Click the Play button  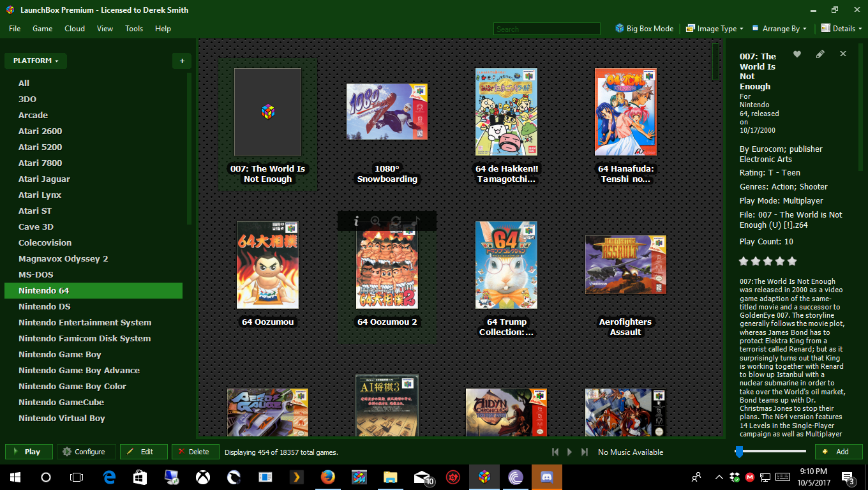click(29, 452)
